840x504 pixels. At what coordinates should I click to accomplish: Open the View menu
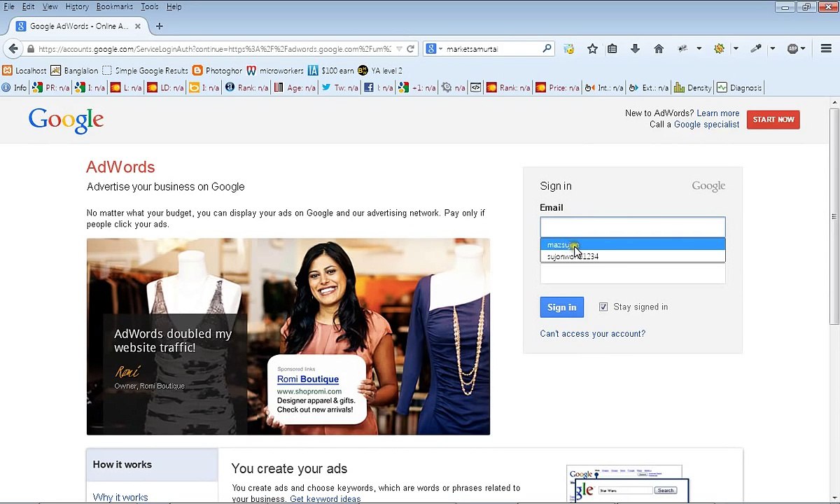[x=50, y=6]
